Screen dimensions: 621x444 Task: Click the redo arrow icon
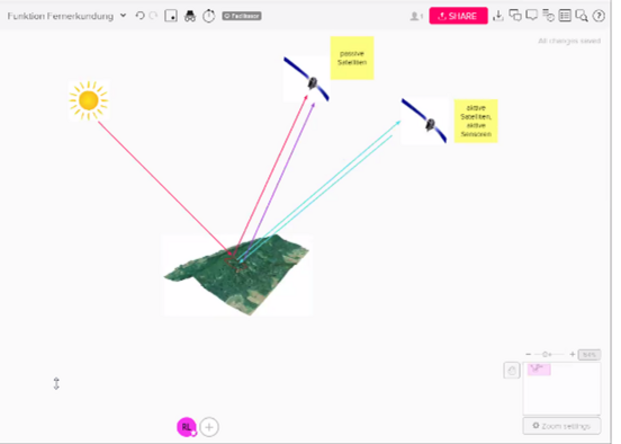pos(153,16)
